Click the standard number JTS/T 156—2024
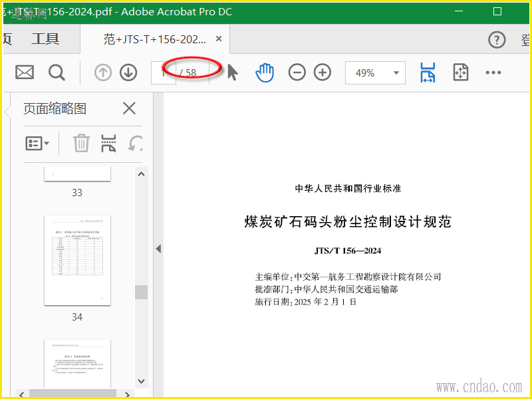This screenshot has width=532, height=399. pyautogui.click(x=348, y=251)
